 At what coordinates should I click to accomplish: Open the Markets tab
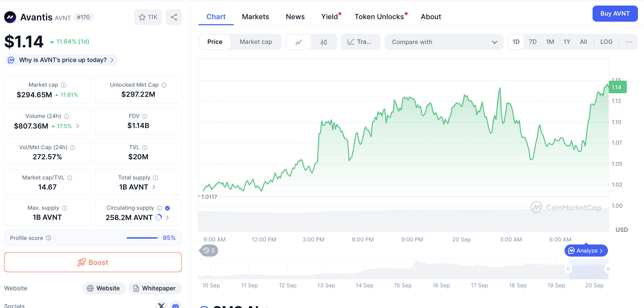point(255,17)
